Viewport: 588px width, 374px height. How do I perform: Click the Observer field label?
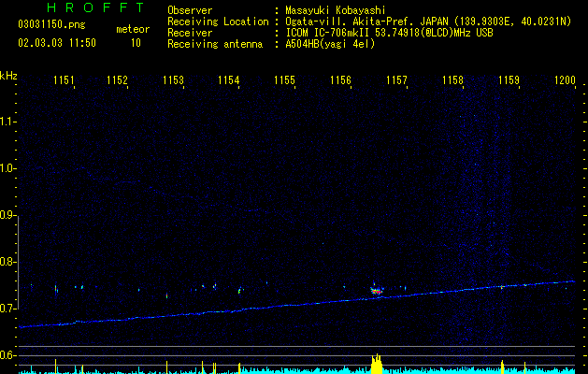point(190,10)
